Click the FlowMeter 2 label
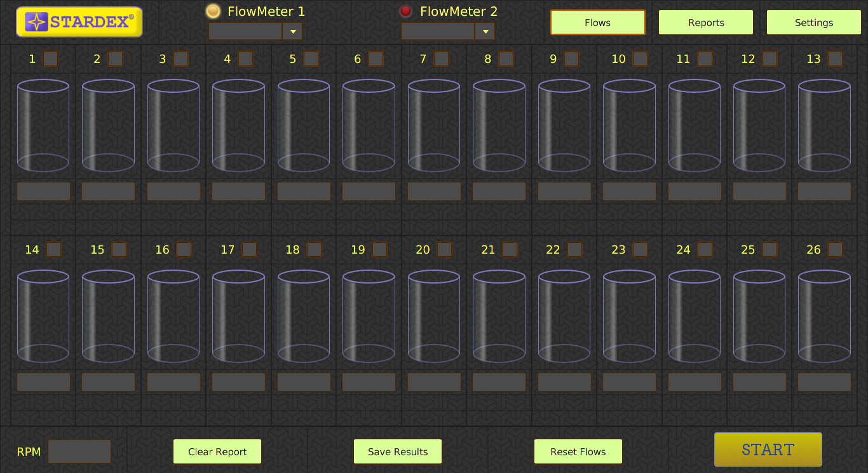 pyautogui.click(x=459, y=11)
